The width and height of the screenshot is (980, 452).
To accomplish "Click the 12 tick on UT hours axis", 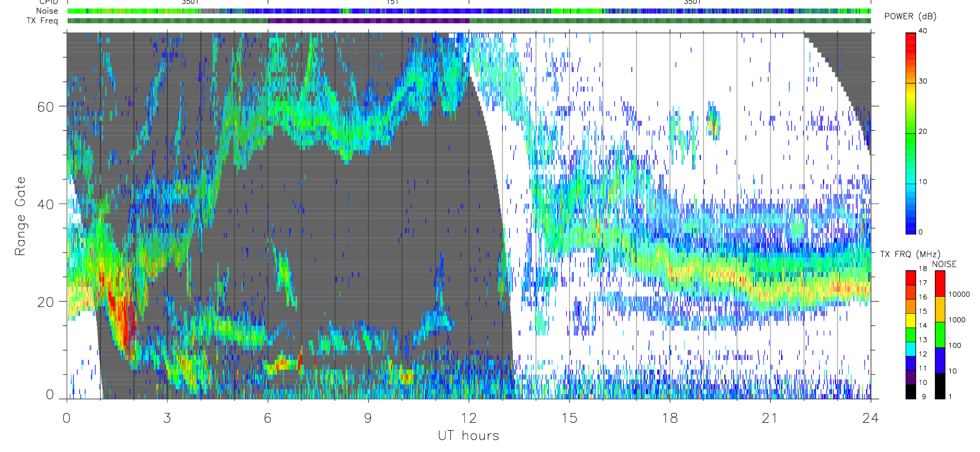I will [x=468, y=418].
